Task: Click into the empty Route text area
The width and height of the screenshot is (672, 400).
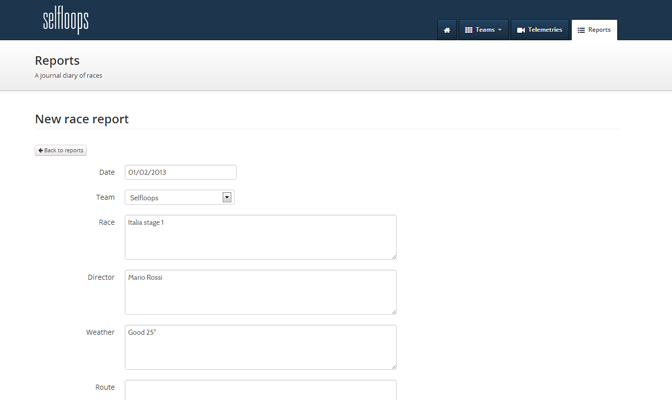Action: [x=260, y=390]
